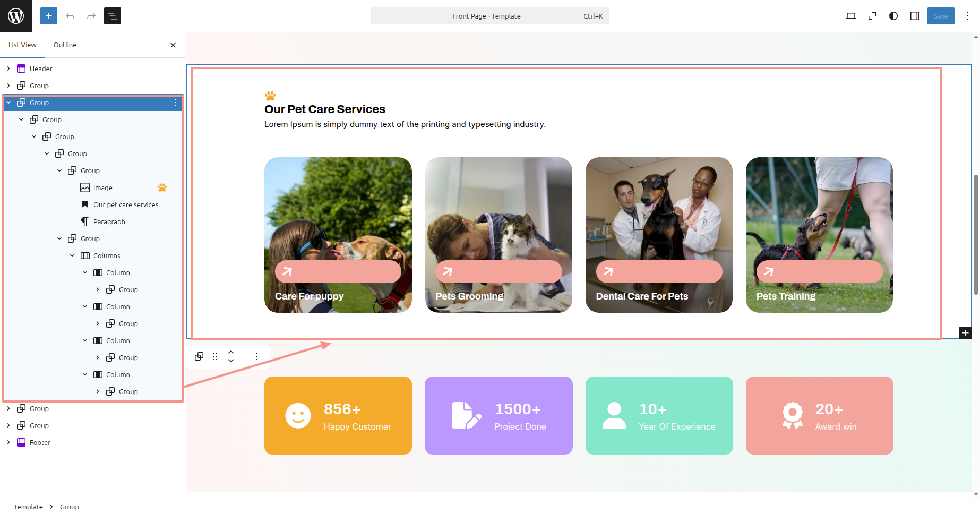Select the Lorem Ipsum paragraph text
This screenshot has width=980, height=513.
[x=405, y=124]
